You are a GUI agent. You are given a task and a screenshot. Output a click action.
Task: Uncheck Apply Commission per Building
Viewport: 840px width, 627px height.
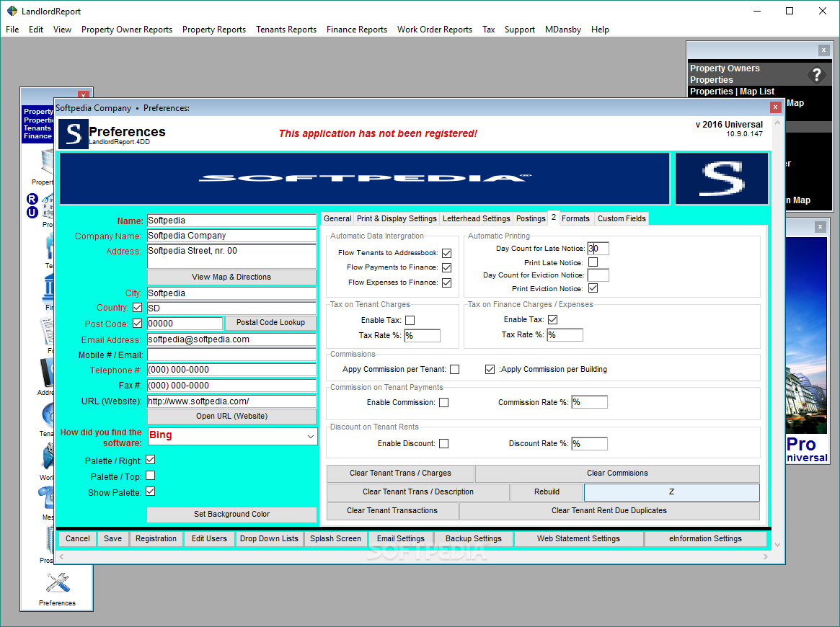(x=490, y=370)
